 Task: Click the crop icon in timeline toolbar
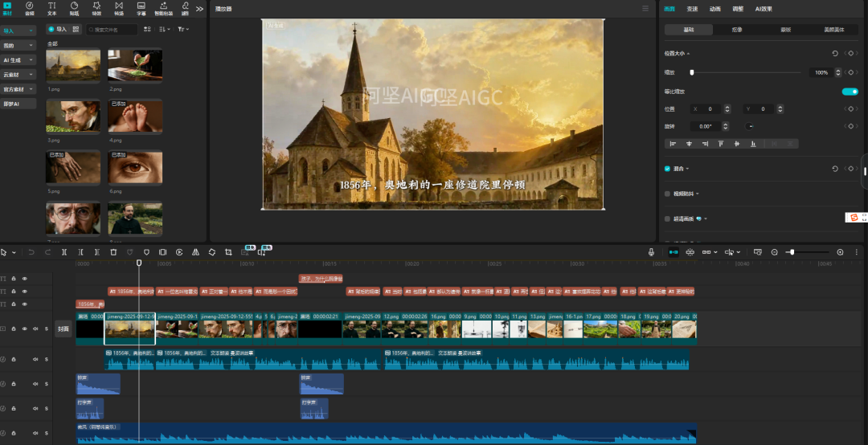pyautogui.click(x=228, y=252)
